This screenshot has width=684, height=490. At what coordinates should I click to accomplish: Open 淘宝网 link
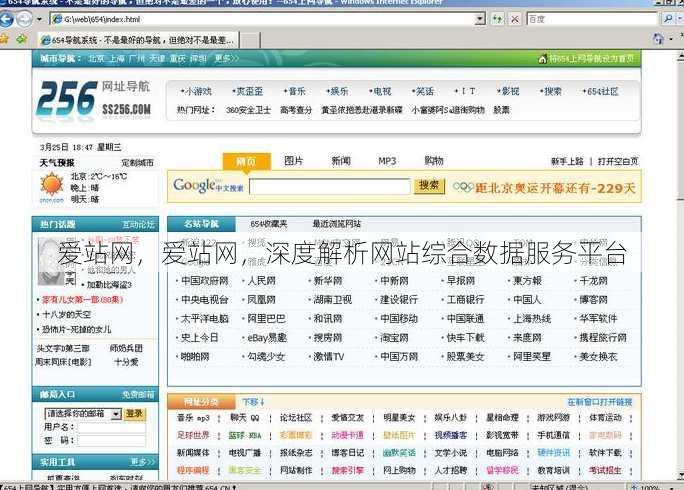394,337
